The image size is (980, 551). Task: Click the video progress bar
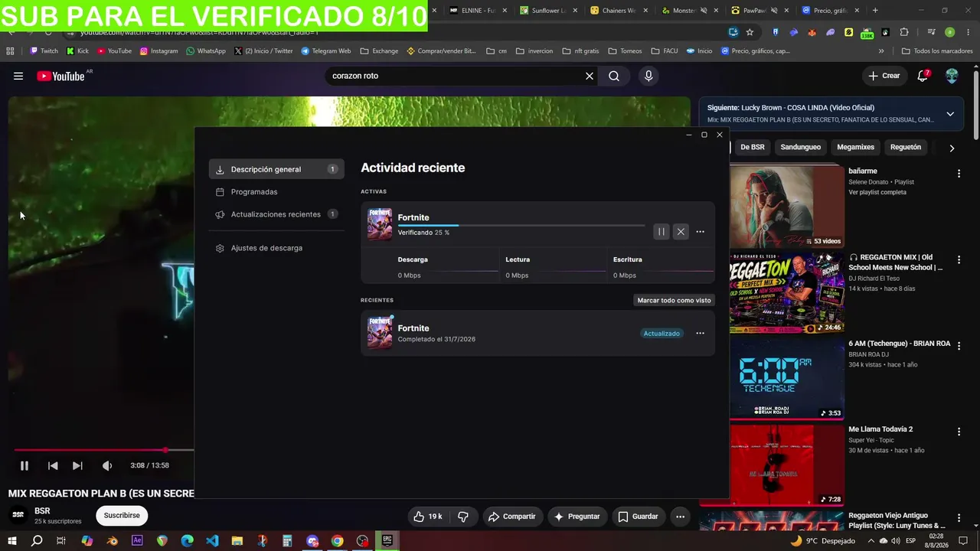tap(103, 450)
